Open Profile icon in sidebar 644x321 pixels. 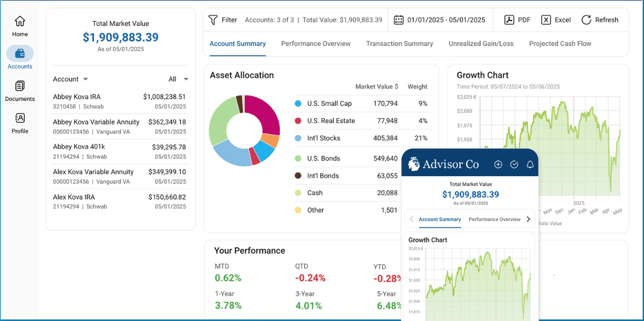(x=20, y=118)
